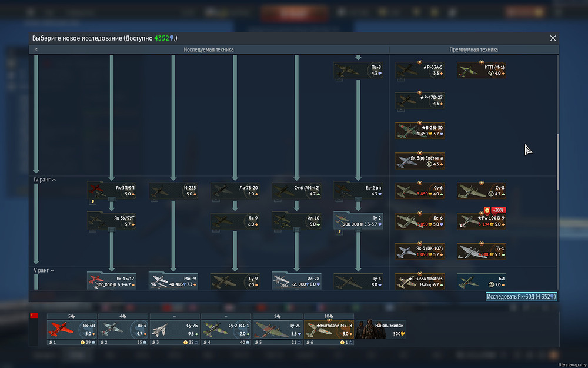Select premium Бе-6 flying boat card

coord(420,221)
